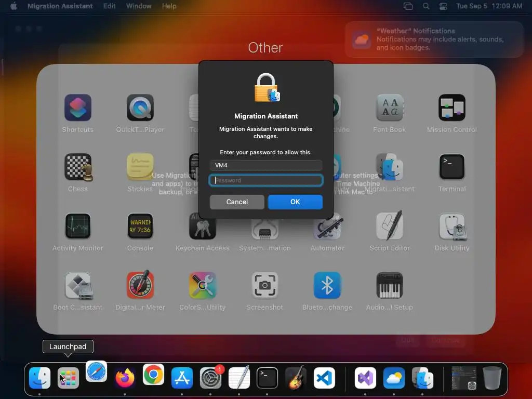Viewport: 532px width, 399px height.
Task: Click the date and time in menu bar
Action: pos(489,6)
